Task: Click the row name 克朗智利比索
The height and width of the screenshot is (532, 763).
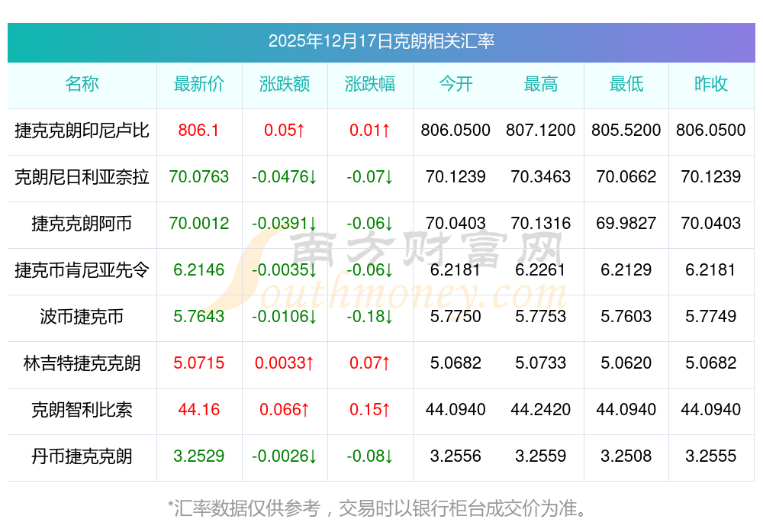Action: 82,410
